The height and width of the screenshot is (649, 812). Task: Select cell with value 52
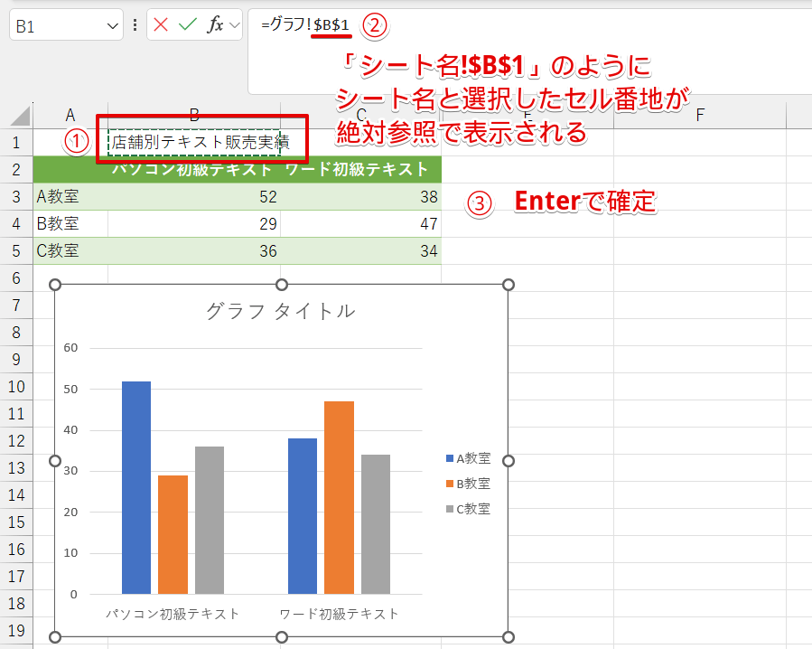tap(194, 196)
